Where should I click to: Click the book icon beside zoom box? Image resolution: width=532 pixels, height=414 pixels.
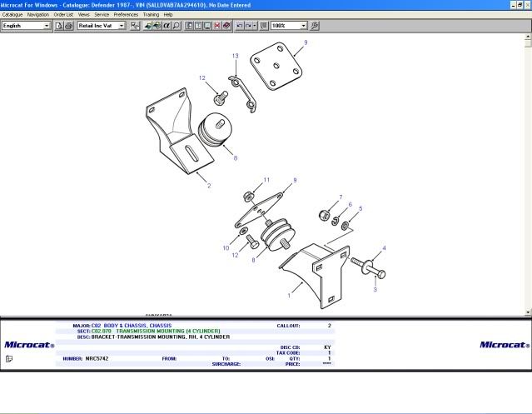coord(264,26)
